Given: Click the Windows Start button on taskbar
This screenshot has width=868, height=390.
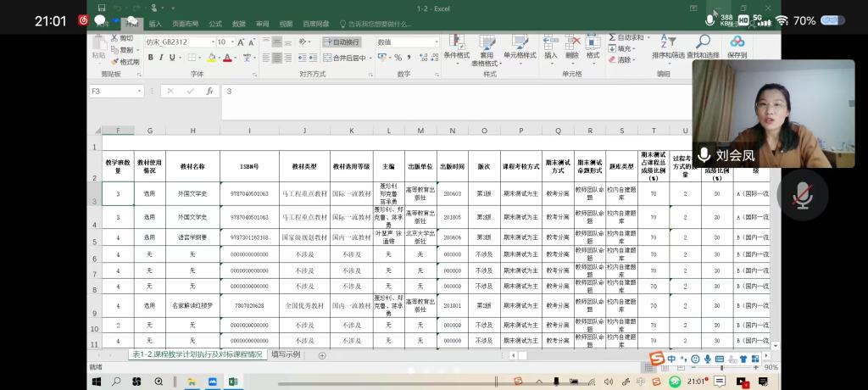Looking at the screenshot, I should click(x=96, y=382).
